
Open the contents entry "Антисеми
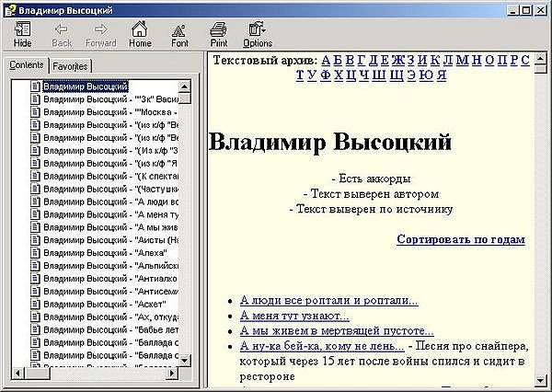coord(111,292)
